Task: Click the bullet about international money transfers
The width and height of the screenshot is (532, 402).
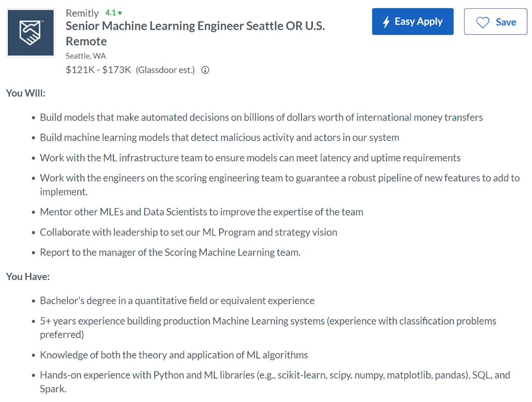Action: pyautogui.click(x=261, y=117)
